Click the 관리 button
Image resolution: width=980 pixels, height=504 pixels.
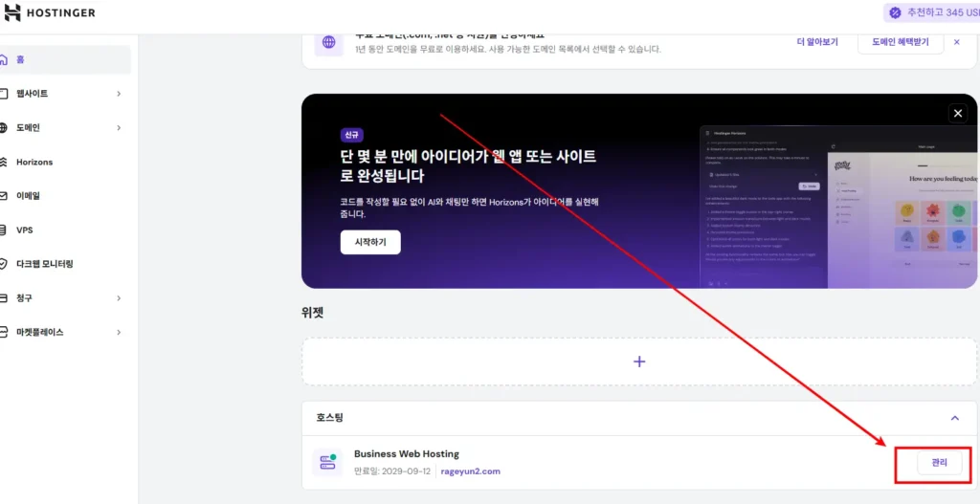coord(940,463)
